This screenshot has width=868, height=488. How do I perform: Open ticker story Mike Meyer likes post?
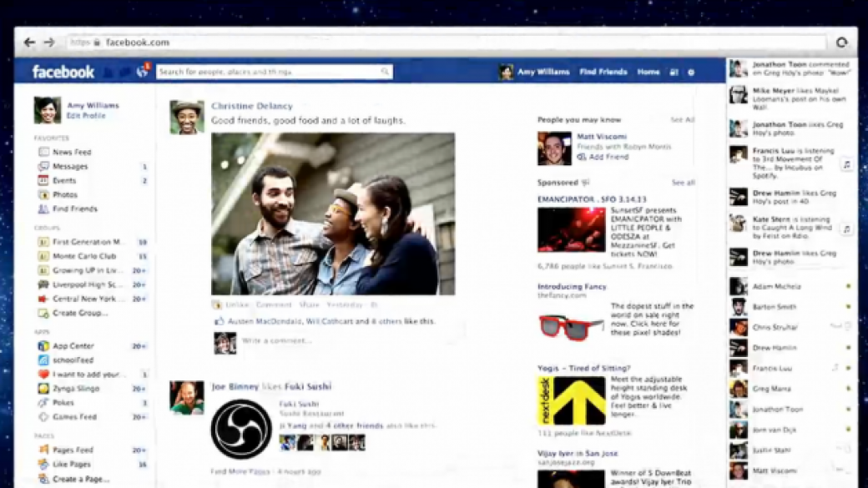pyautogui.click(x=791, y=98)
